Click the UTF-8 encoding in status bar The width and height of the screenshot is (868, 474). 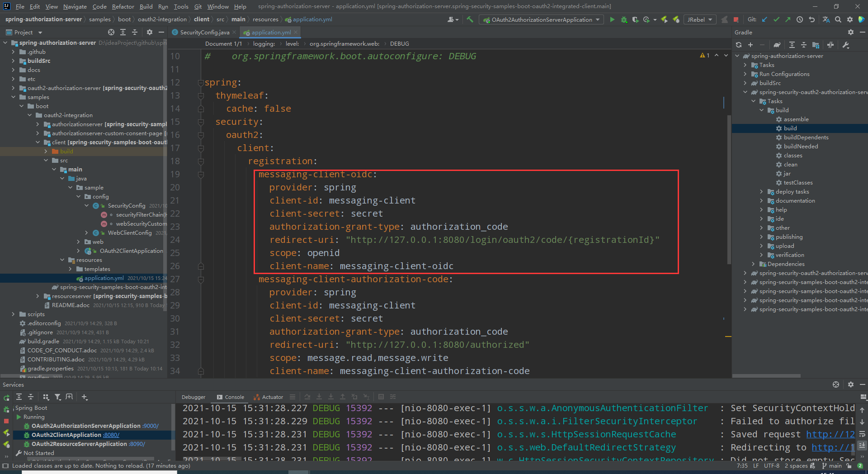click(x=772, y=466)
